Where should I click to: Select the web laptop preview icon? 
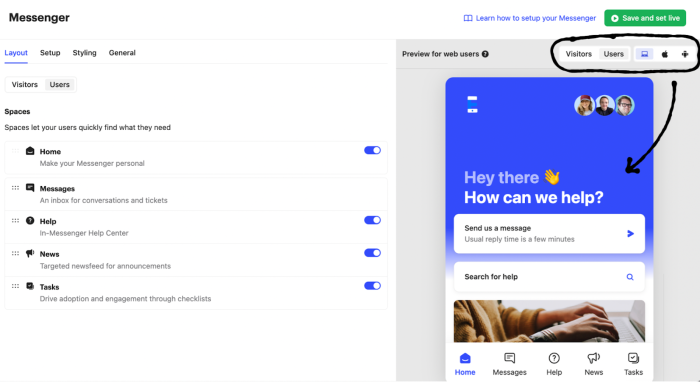(x=644, y=54)
